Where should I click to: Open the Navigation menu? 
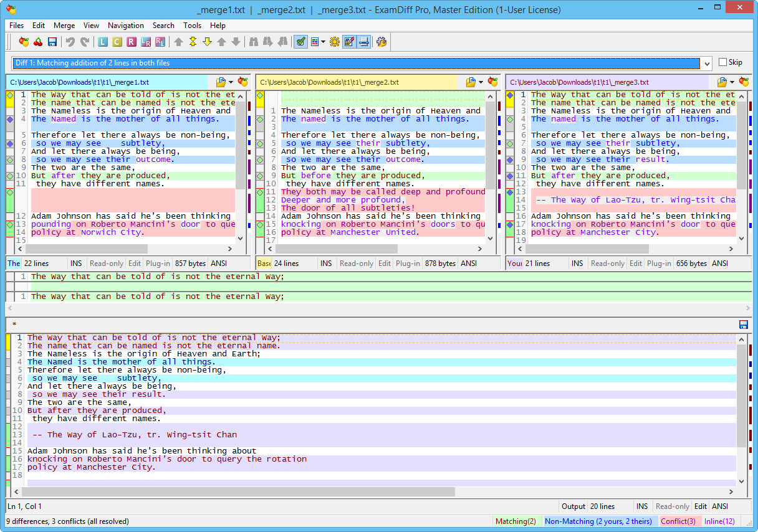(x=126, y=26)
